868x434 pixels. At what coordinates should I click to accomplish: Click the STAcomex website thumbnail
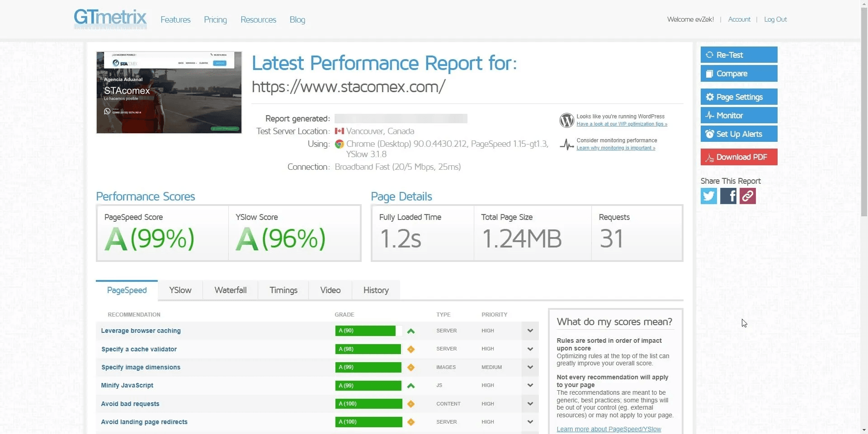click(x=169, y=92)
